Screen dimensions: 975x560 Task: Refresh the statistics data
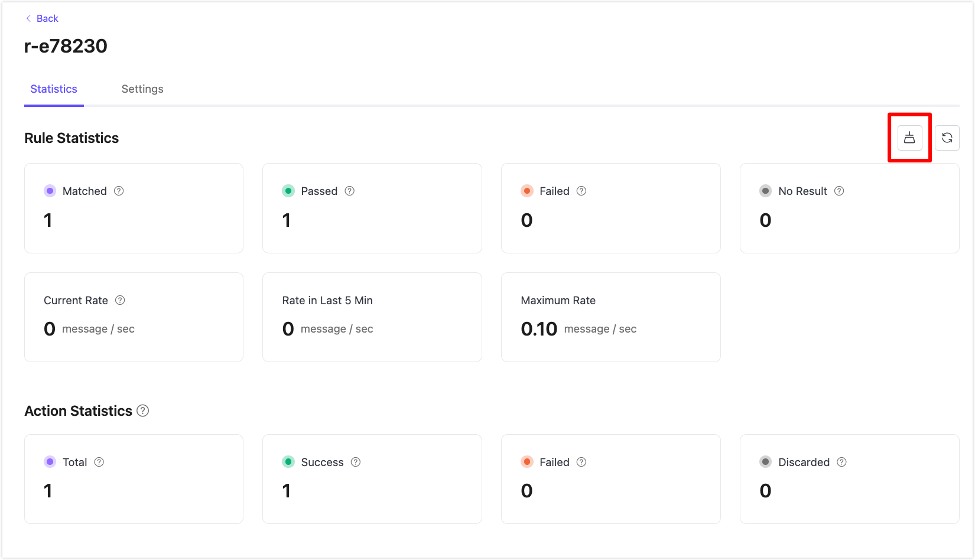pyautogui.click(x=947, y=138)
